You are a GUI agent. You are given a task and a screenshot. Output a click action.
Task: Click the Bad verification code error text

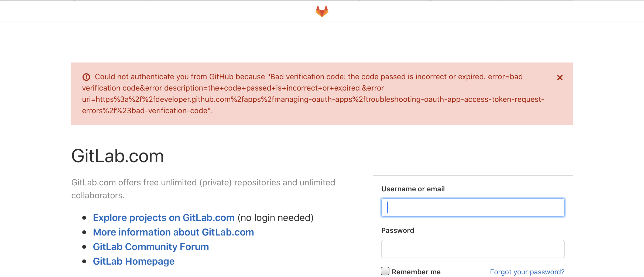pyautogui.click(x=313, y=94)
